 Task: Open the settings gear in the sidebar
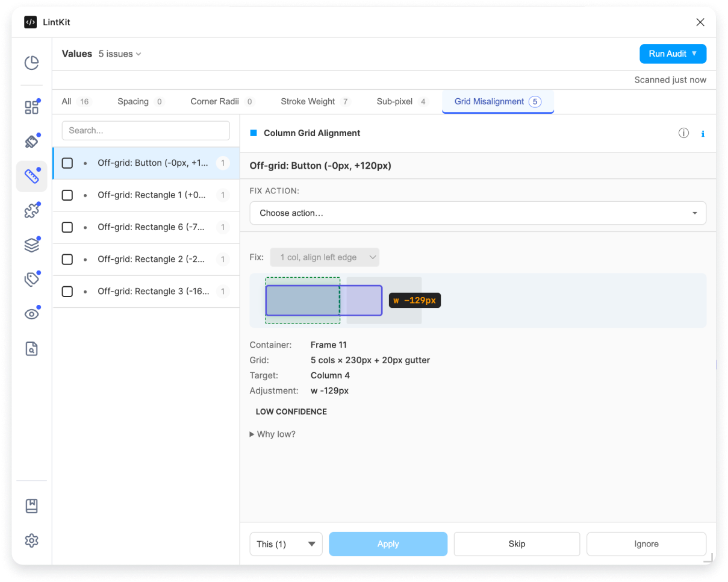click(31, 541)
